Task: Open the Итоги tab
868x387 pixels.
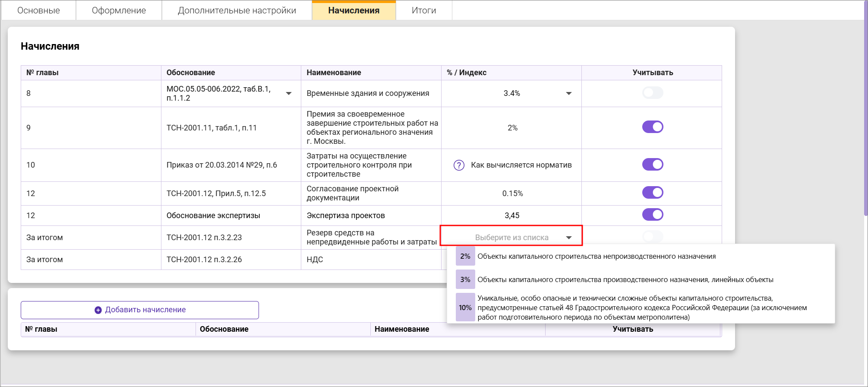Action: (x=423, y=10)
